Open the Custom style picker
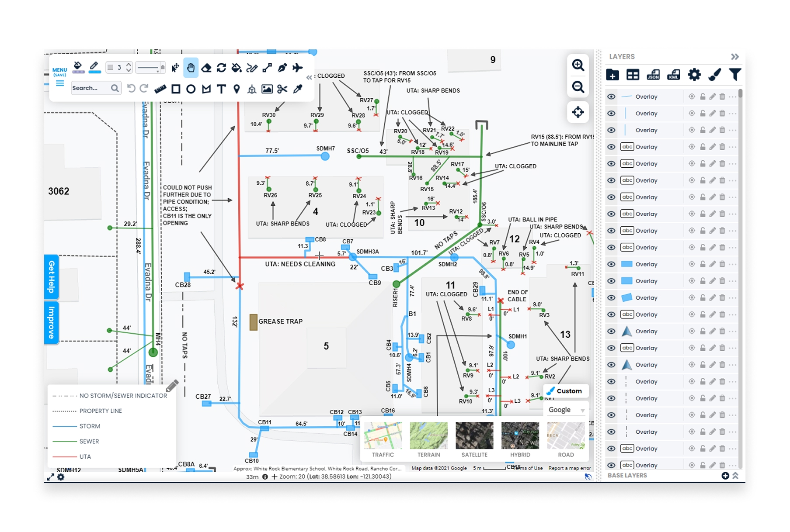Viewport: 790px width, 532px height. 566,390
